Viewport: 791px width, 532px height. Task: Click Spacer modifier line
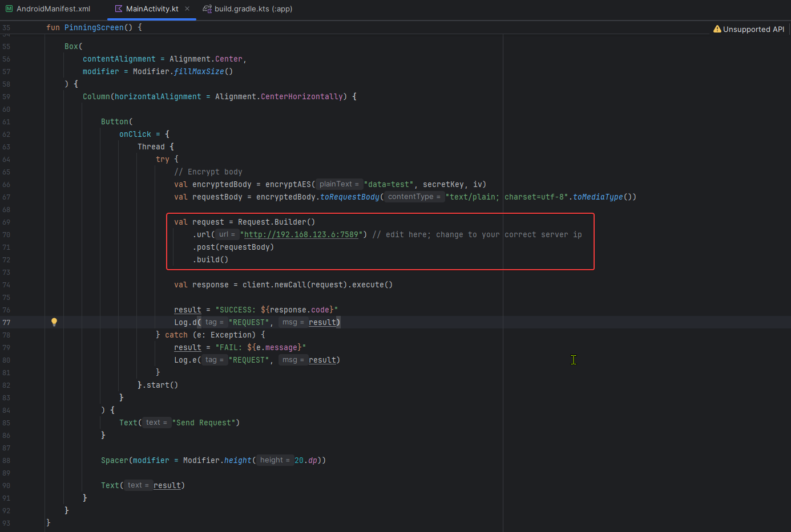213,460
